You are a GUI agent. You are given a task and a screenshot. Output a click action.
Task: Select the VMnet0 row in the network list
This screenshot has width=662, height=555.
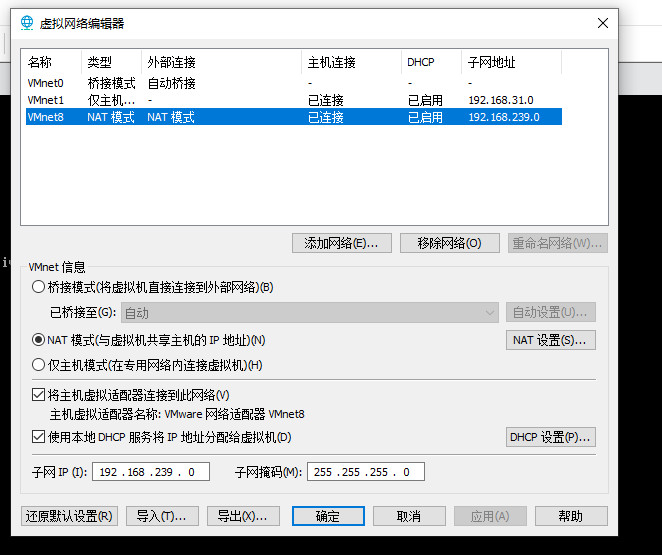click(293, 83)
